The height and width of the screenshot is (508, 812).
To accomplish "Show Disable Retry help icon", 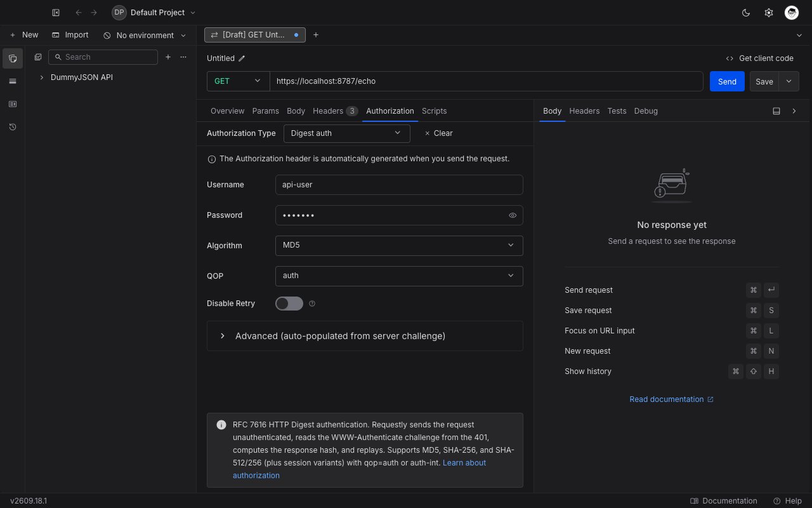I will point(312,304).
